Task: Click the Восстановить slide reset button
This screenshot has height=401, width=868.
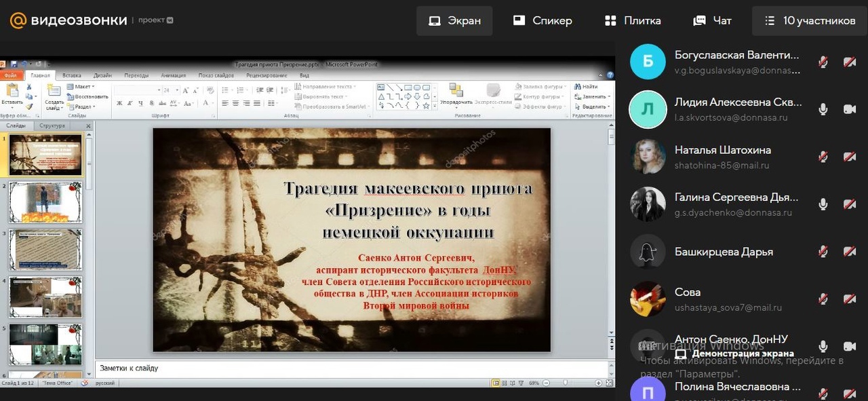Action: 87,96
